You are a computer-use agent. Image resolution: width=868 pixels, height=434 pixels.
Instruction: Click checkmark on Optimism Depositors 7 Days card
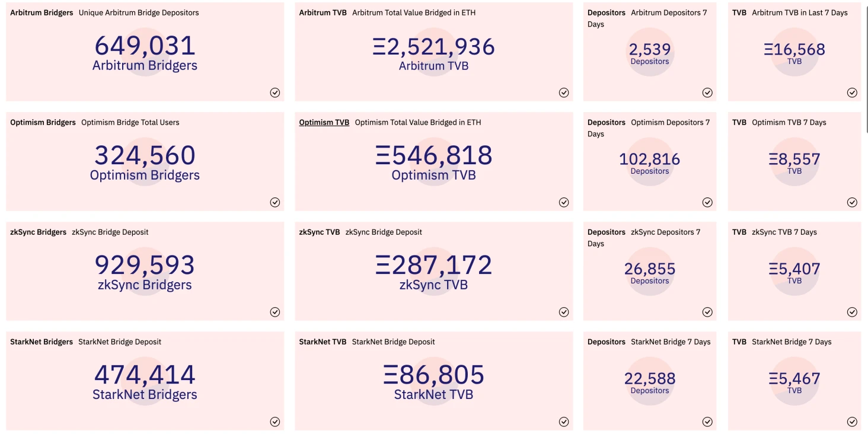pyautogui.click(x=707, y=202)
